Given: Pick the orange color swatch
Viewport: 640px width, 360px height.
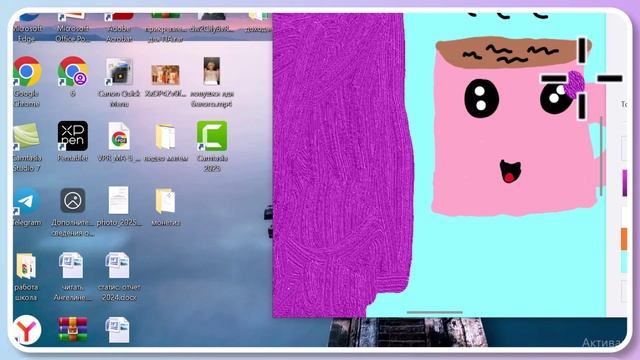Looking at the screenshot, I should point(624,239).
